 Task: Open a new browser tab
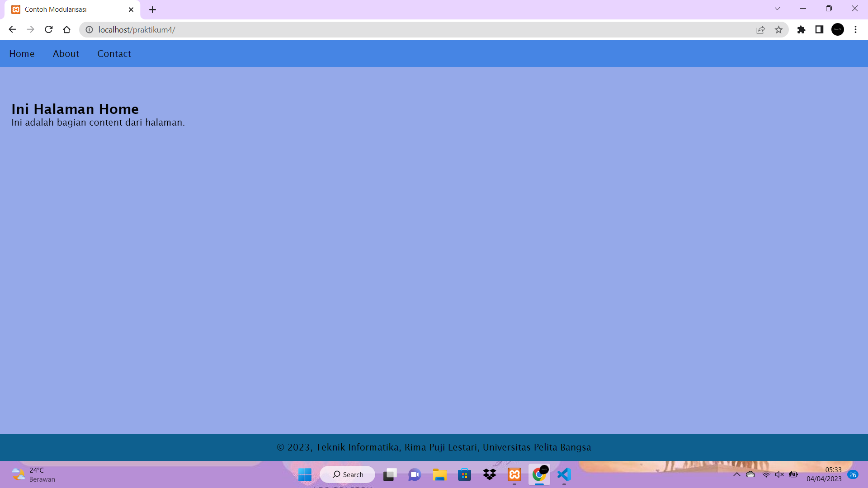153,9
